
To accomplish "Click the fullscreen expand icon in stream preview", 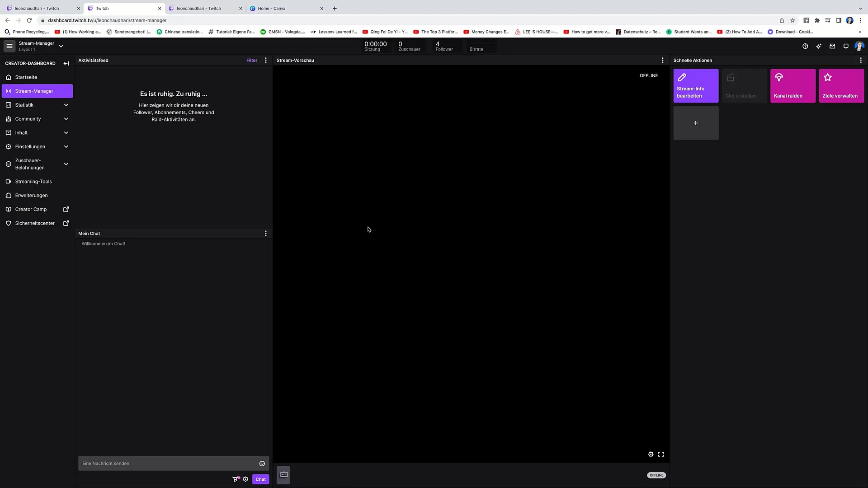I will (x=660, y=454).
